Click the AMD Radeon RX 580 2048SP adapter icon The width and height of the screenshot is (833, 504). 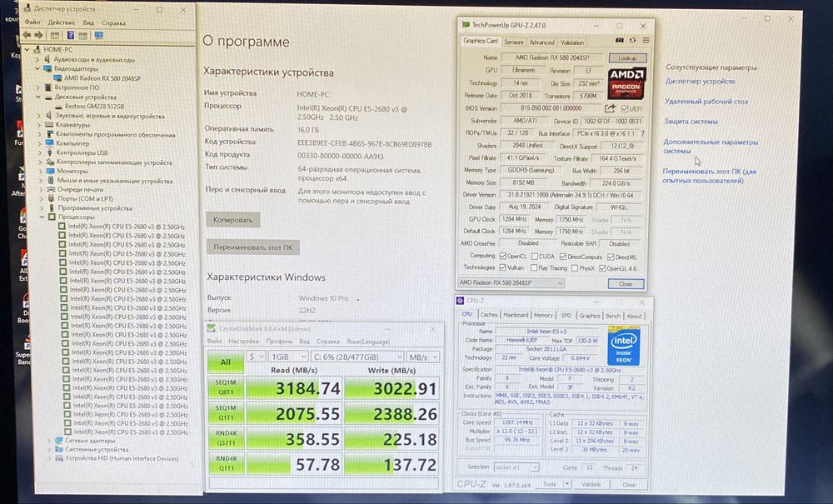(58, 78)
